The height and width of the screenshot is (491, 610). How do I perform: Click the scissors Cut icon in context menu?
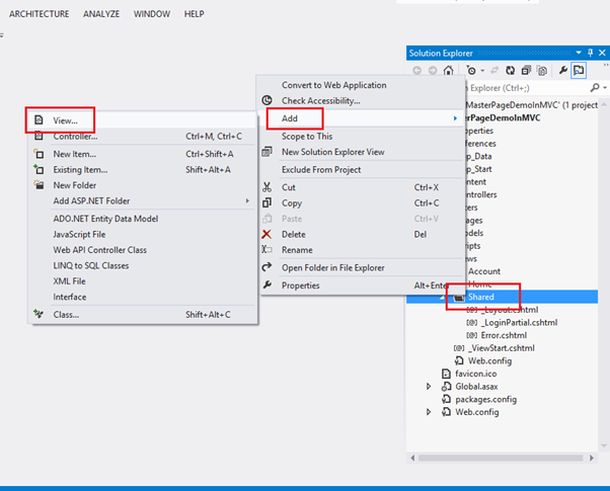(x=267, y=187)
